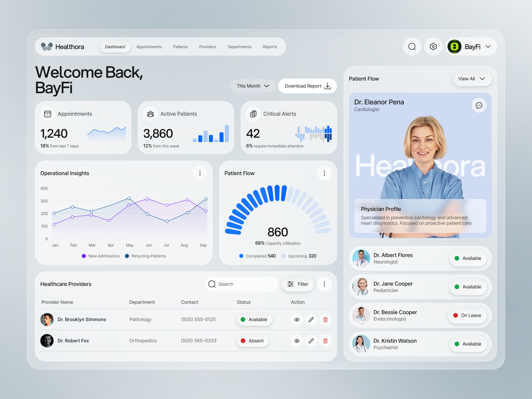
Task: Open the Filter options in Healthcare Providers
Action: pyautogui.click(x=297, y=284)
